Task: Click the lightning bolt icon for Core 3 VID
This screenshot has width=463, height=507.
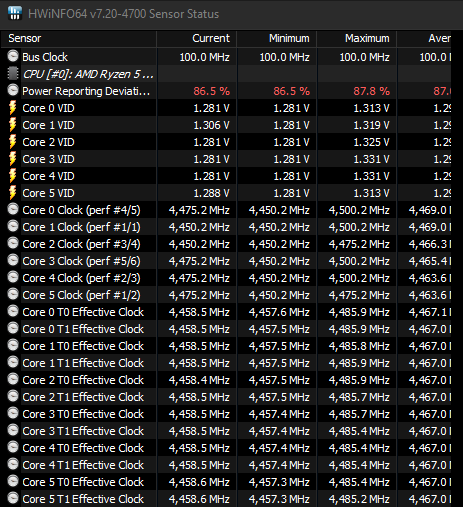Action: [x=13, y=159]
